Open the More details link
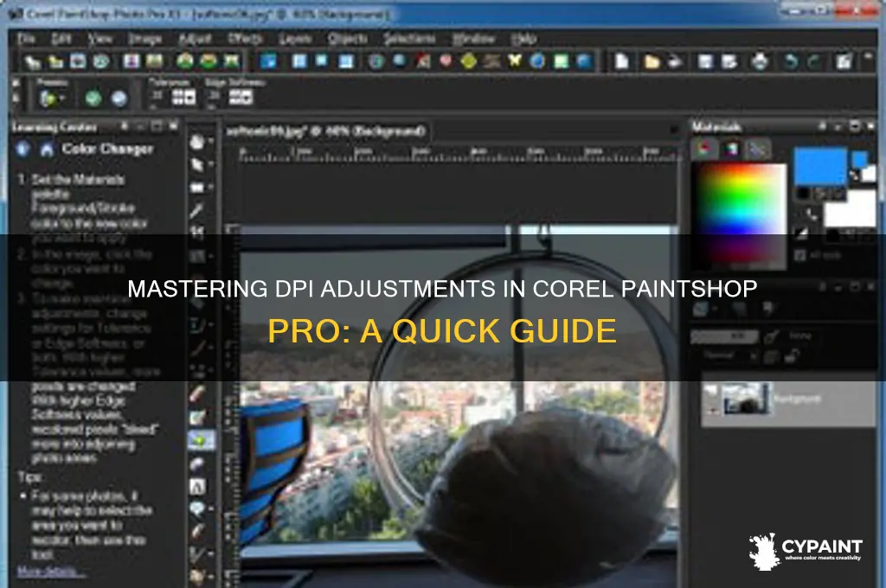The image size is (886, 588). click(x=51, y=571)
